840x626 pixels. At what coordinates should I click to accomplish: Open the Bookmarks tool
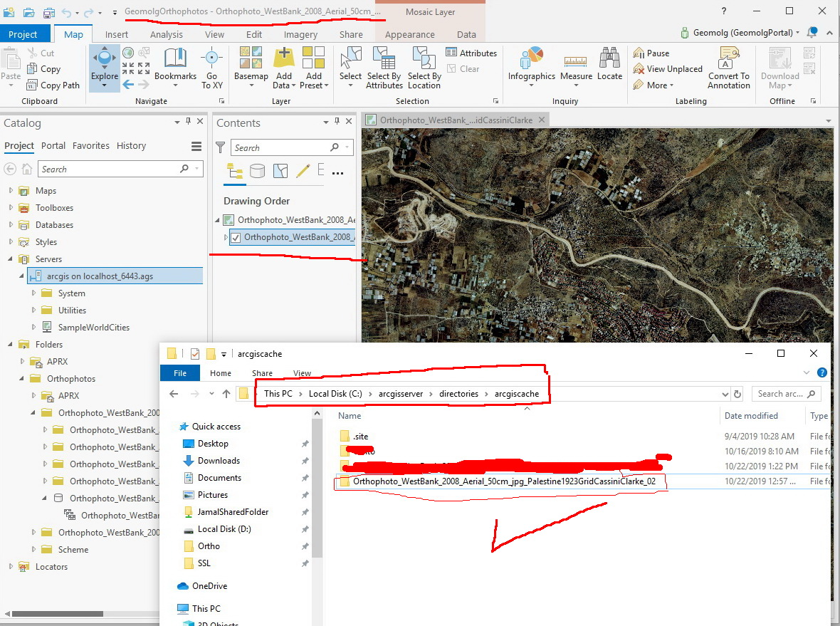pyautogui.click(x=175, y=65)
